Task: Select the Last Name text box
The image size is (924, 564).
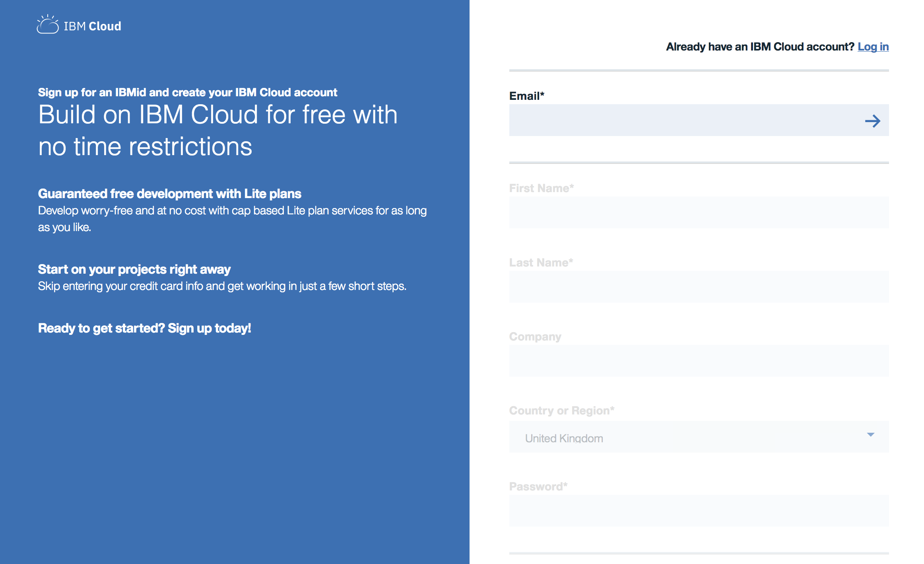Action: pyautogui.click(x=699, y=287)
